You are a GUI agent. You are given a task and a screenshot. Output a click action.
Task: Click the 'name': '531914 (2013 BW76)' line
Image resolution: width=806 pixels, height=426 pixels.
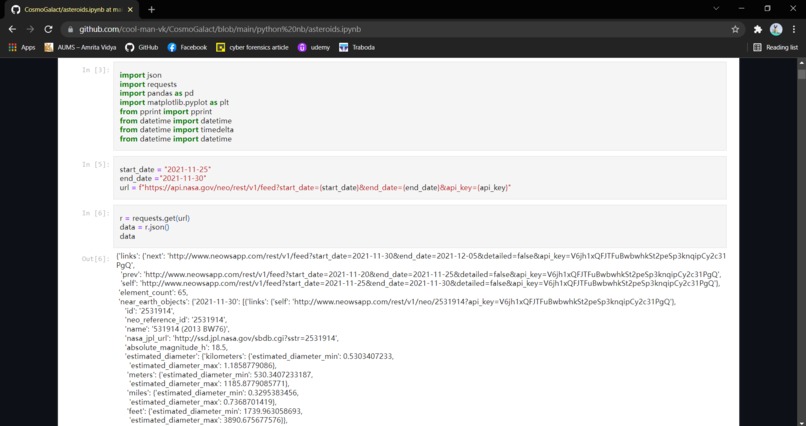pos(177,329)
